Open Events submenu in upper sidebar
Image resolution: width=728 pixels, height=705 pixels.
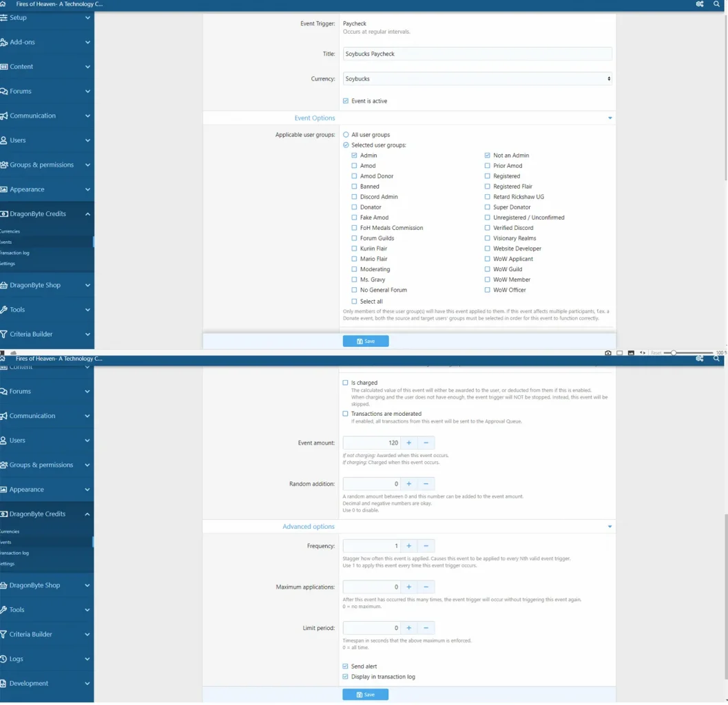(6, 242)
